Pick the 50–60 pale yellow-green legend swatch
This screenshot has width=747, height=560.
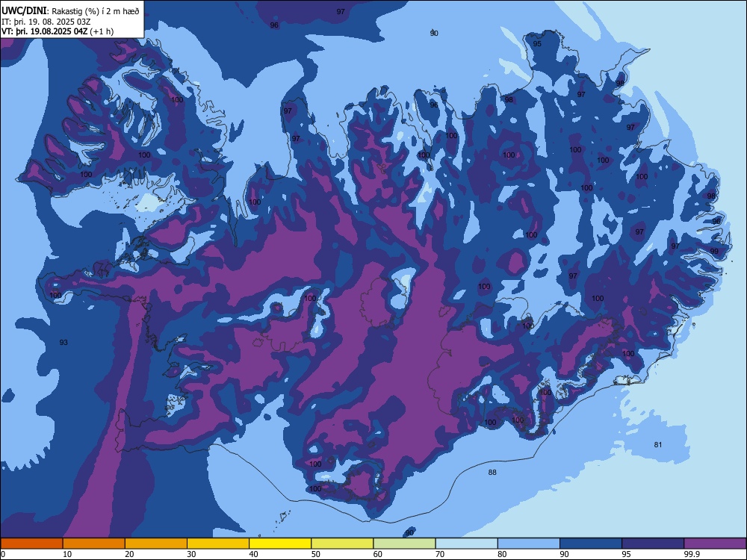(x=342, y=544)
